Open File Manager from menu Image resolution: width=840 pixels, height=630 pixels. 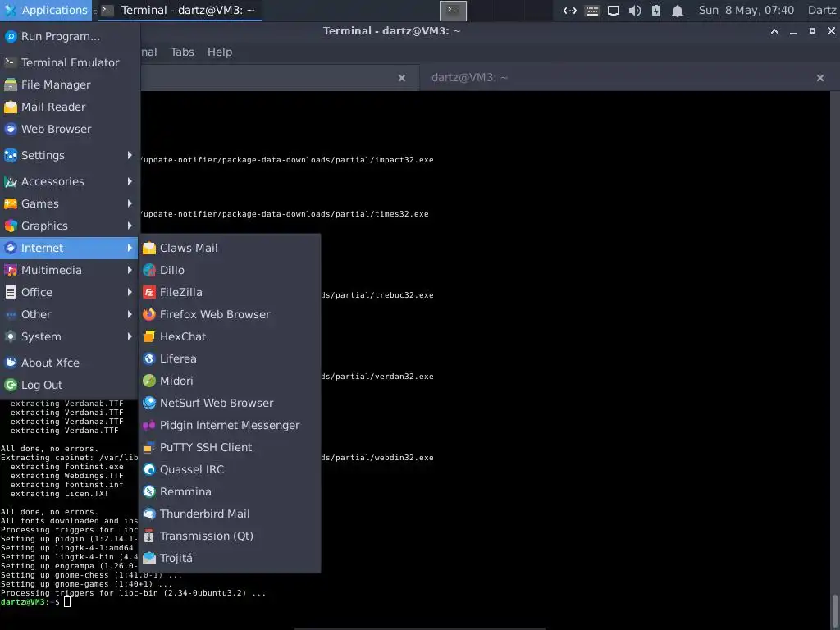pyautogui.click(x=69, y=84)
